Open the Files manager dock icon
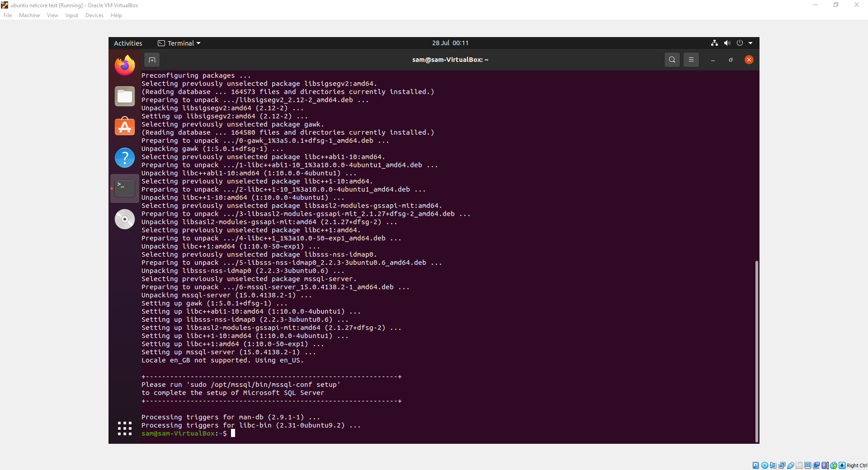The image size is (868, 470). [x=125, y=96]
